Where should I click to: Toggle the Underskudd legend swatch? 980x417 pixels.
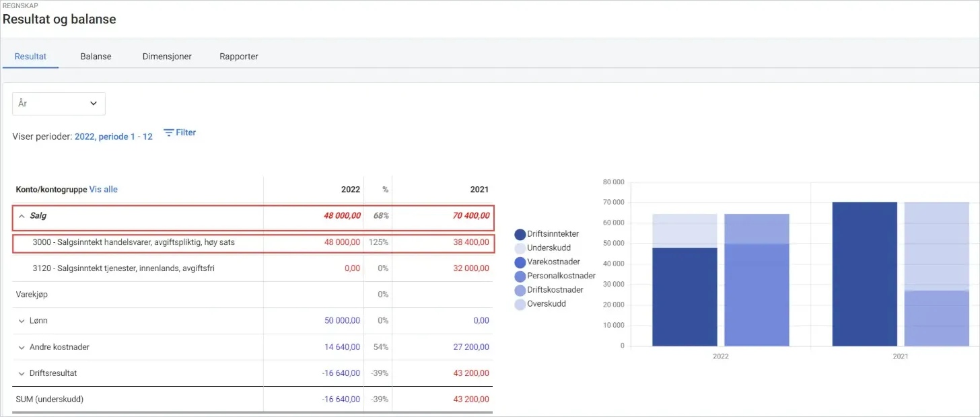click(520, 248)
